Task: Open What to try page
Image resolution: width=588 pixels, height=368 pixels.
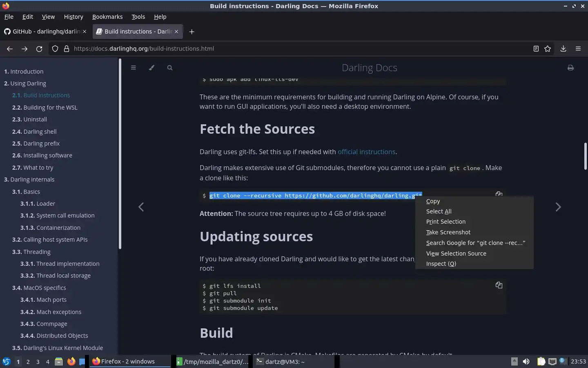Action: pyautogui.click(x=33, y=168)
